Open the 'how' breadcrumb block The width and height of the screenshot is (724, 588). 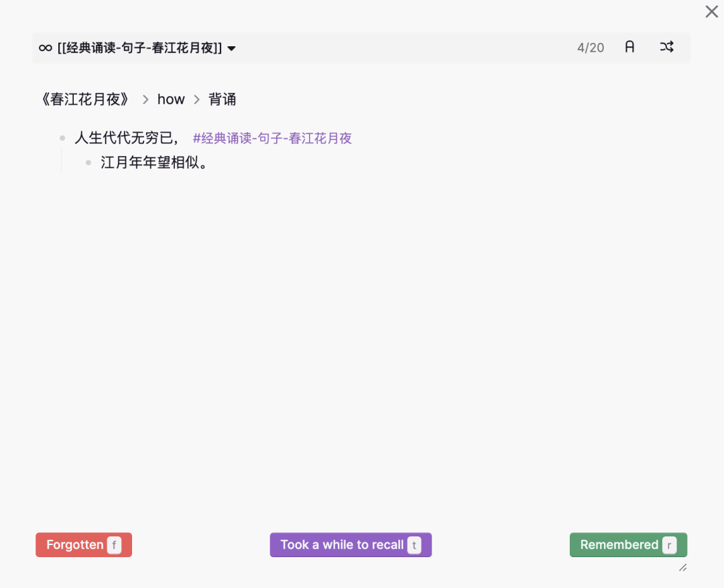tap(171, 99)
